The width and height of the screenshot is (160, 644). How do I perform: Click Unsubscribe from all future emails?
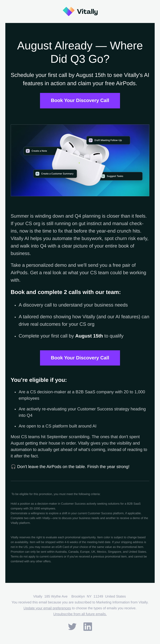[x=80, y=614]
